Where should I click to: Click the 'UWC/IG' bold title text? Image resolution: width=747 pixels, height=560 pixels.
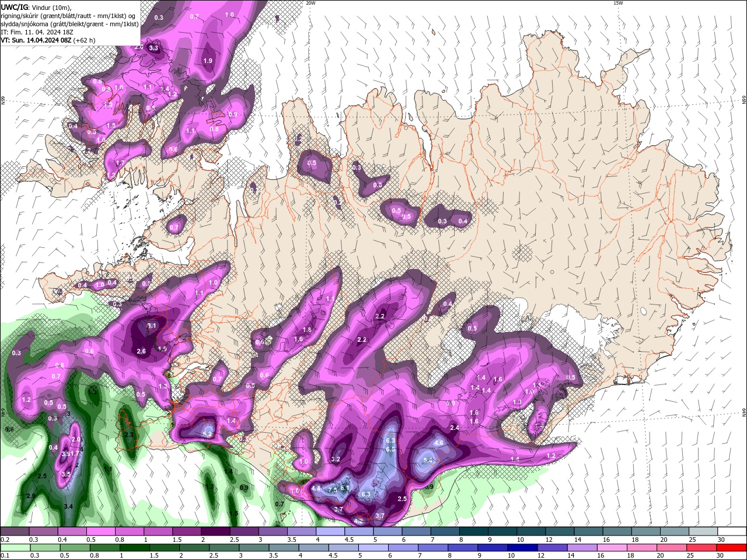[15, 7]
